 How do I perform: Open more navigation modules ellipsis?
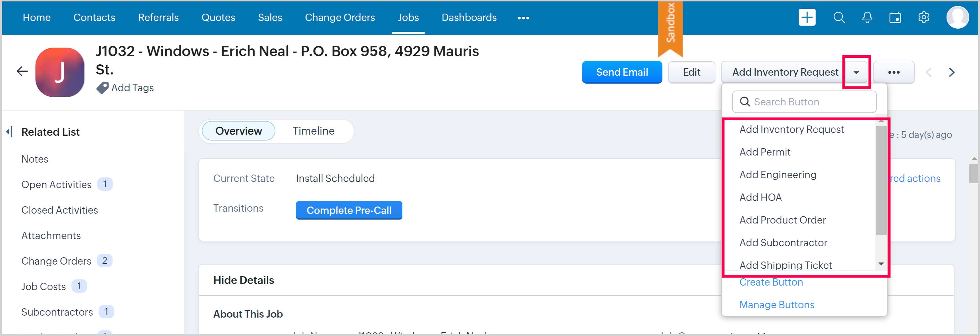tap(523, 18)
